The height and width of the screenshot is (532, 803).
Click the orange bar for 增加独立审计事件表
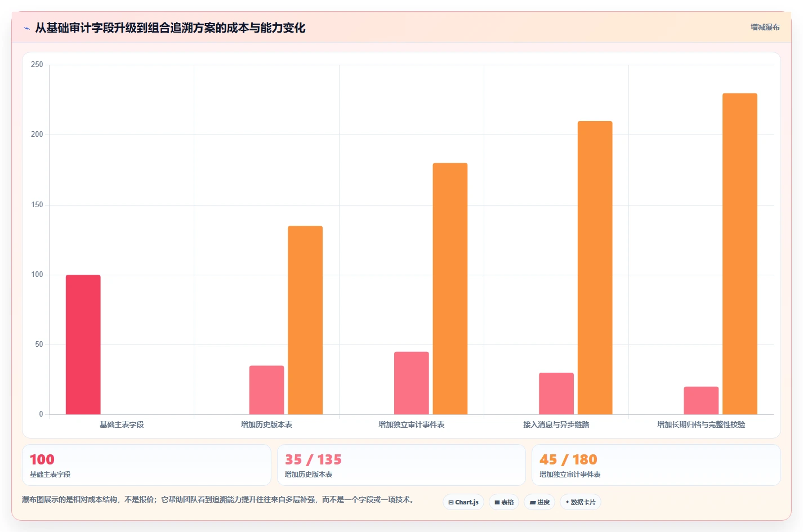point(450,289)
